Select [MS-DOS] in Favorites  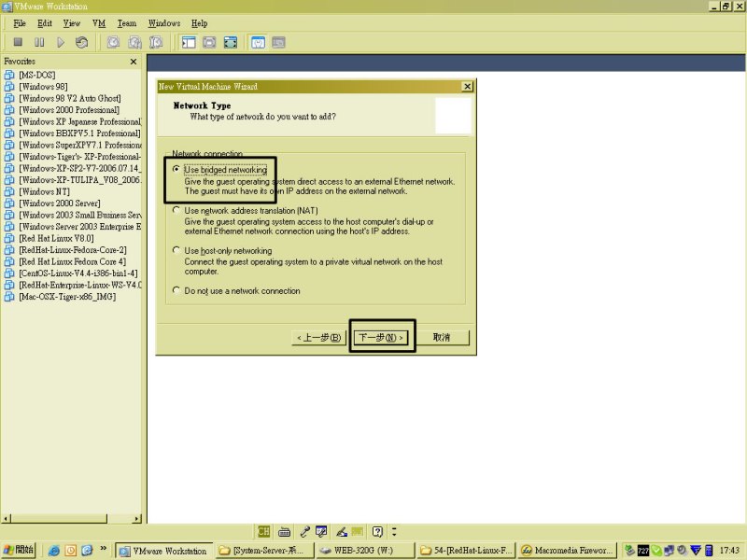click(37, 75)
